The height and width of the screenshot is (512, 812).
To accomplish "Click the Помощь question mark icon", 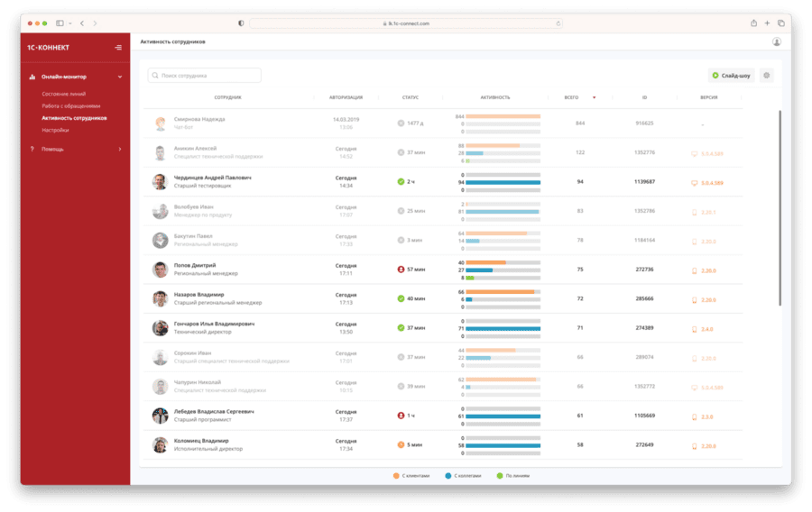I will tap(32, 150).
